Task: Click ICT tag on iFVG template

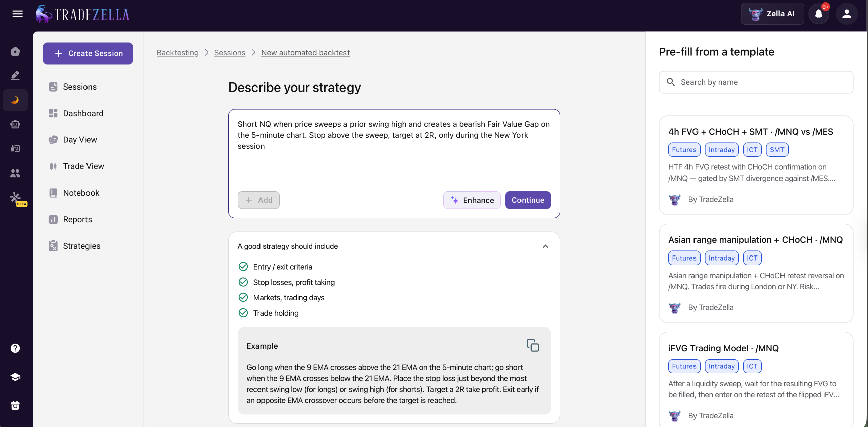Action: (x=752, y=366)
